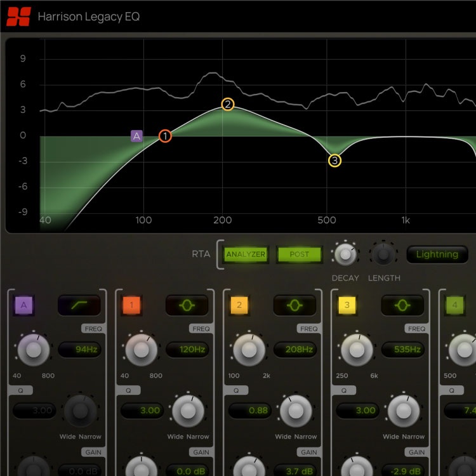Select node 1 on the EQ graph

point(165,136)
